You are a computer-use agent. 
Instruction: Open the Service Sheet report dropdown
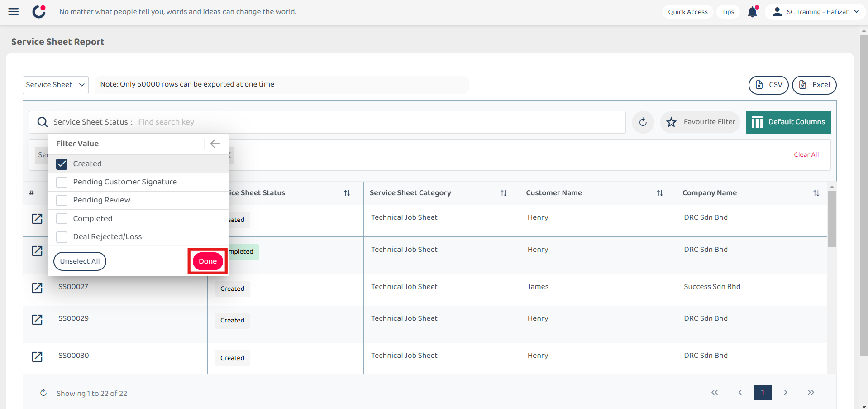click(x=56, y=85)
